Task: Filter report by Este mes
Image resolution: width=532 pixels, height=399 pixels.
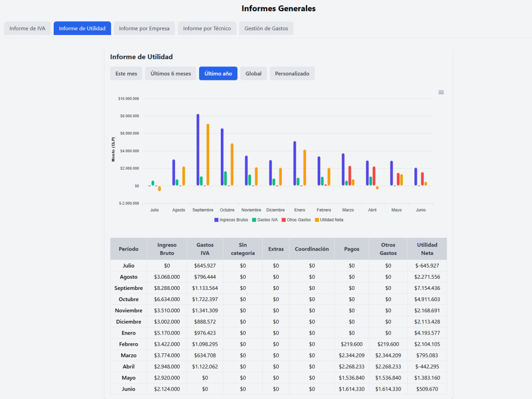Action: [x=126, y=73]
